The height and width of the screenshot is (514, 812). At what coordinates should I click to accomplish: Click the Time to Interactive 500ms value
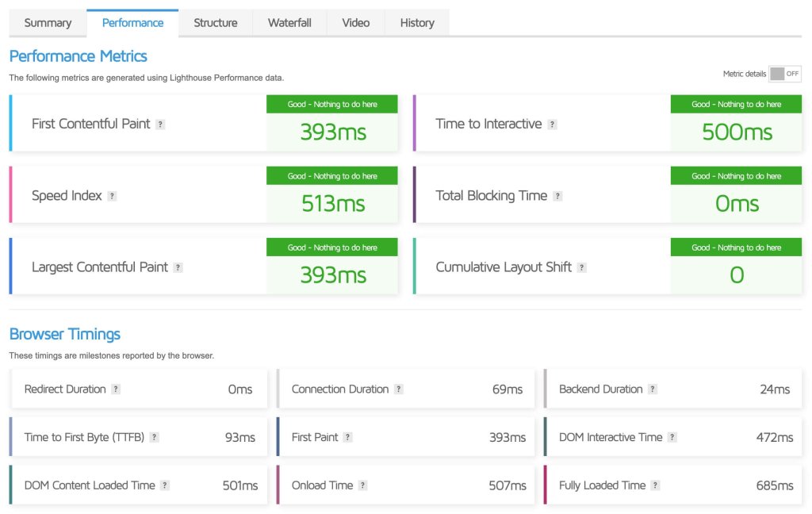[x=737, y=132]
